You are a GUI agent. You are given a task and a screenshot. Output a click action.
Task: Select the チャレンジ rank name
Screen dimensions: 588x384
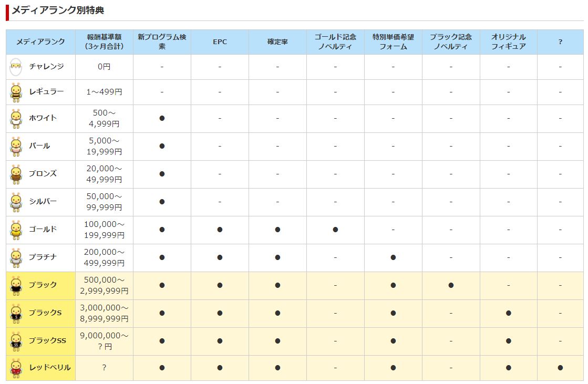point(46,66)
